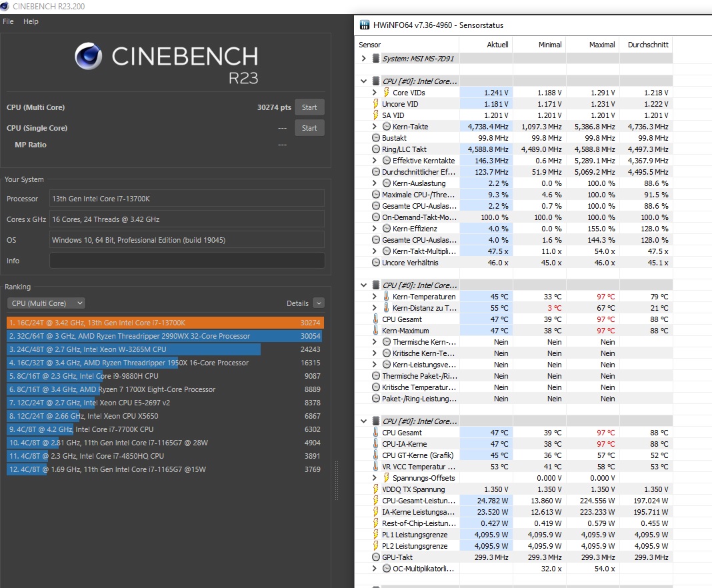Click the SA VID voltage bolt icon
Image resolution: width=712 pixels, height=588 pixels.
pos(376,115)
